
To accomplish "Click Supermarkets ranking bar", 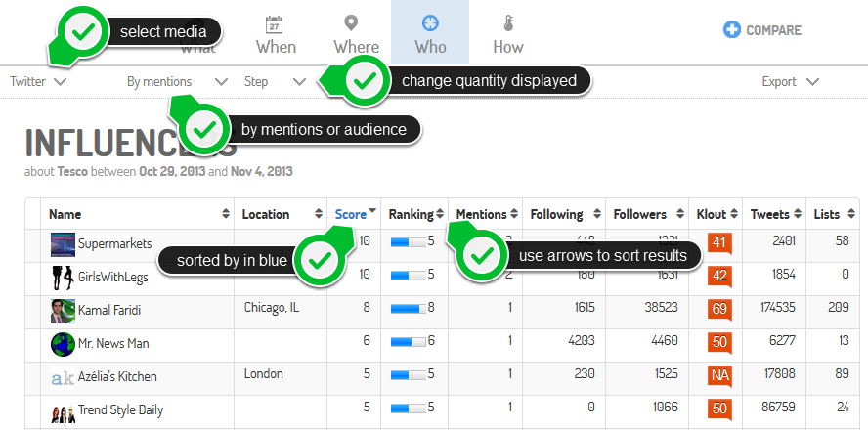I will coord(409,241).
